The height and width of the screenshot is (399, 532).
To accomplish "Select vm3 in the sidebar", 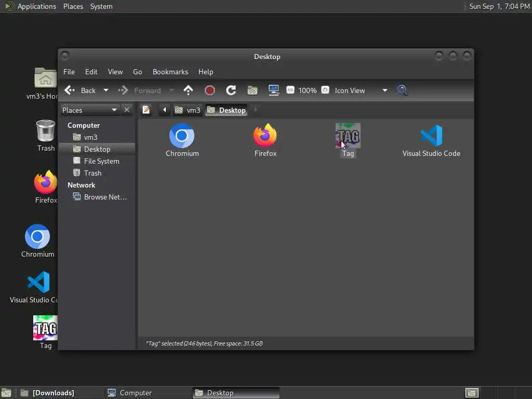I will coord(97,137).
